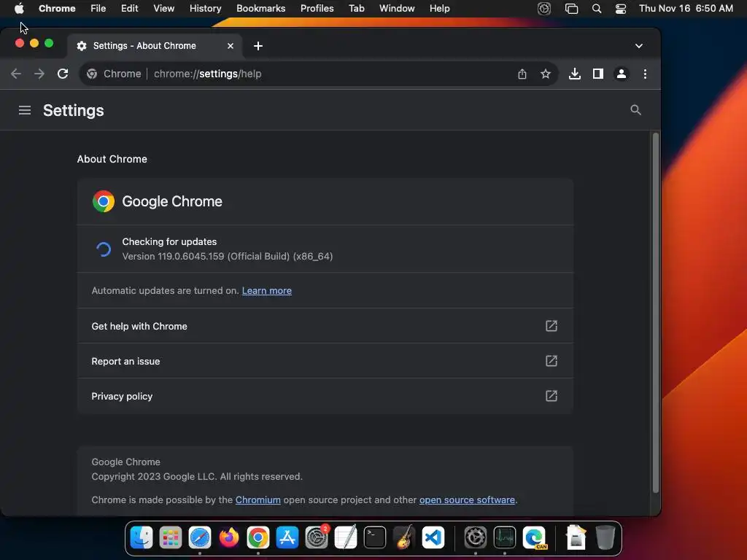Screen dimensions: 747x560
Task: Open a new tab with plus button
Action: click(258, 46)
